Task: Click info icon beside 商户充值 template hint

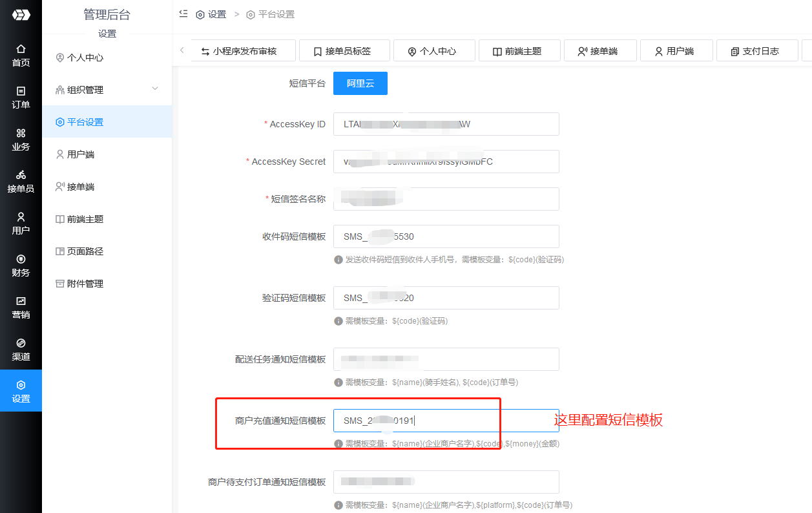Action: 338,444
